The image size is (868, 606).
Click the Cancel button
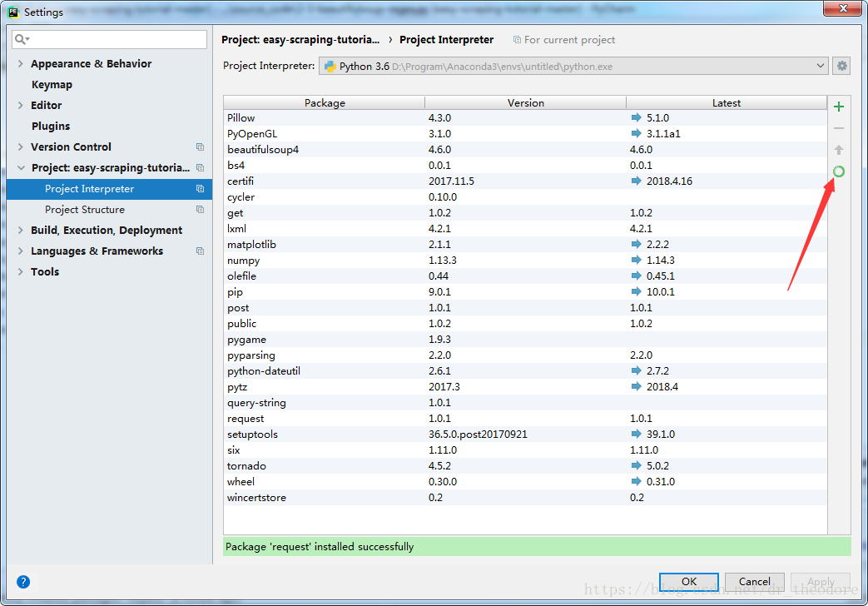coord(754,582)
